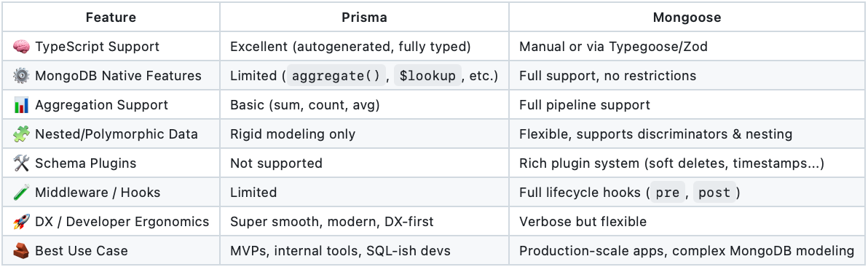The image size is (868, 267).
Task: Click the gear icon beside MongoDB Native Features
Action: pyautogui.click(x=21, y=75)
